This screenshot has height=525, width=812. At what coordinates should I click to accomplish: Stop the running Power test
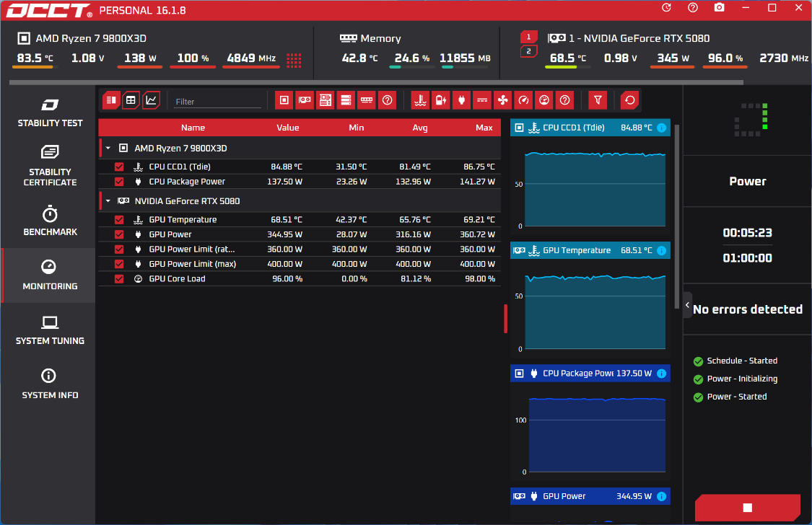(x=747, y=508)
